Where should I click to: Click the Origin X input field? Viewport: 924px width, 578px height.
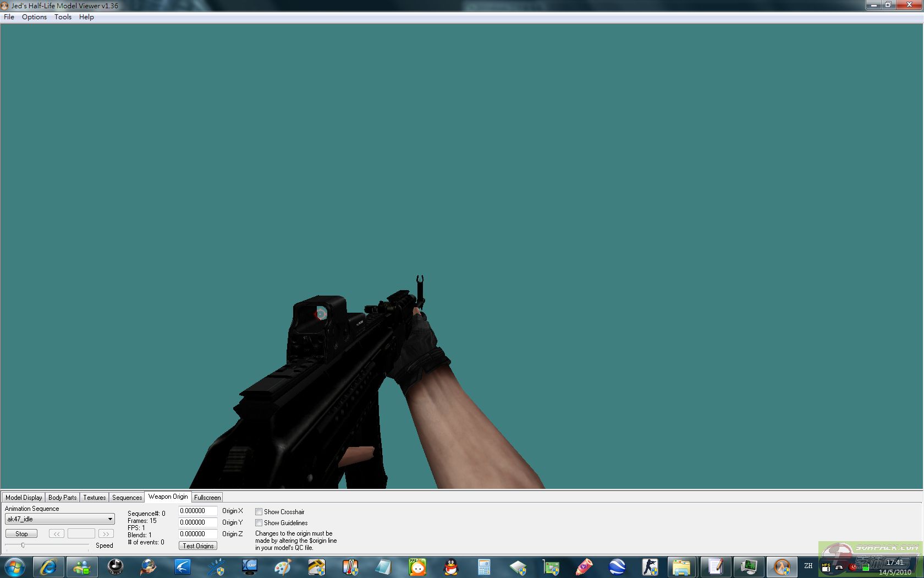197,511
